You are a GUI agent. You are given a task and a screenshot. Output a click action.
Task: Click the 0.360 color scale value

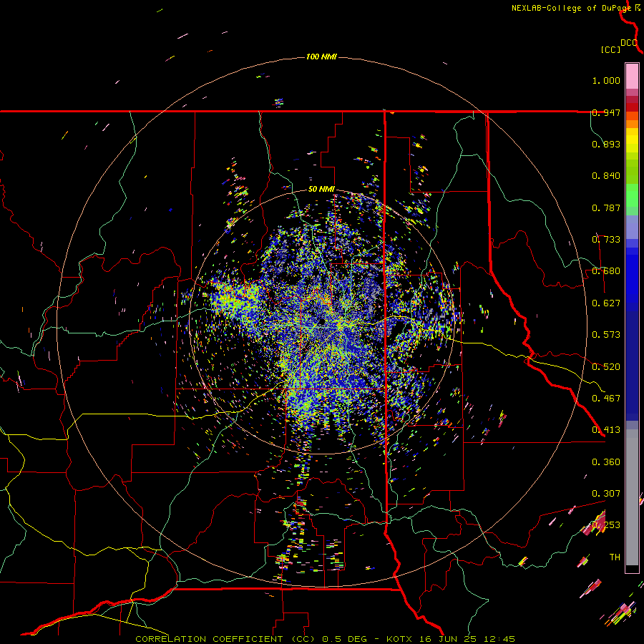[x=606, y=462]
